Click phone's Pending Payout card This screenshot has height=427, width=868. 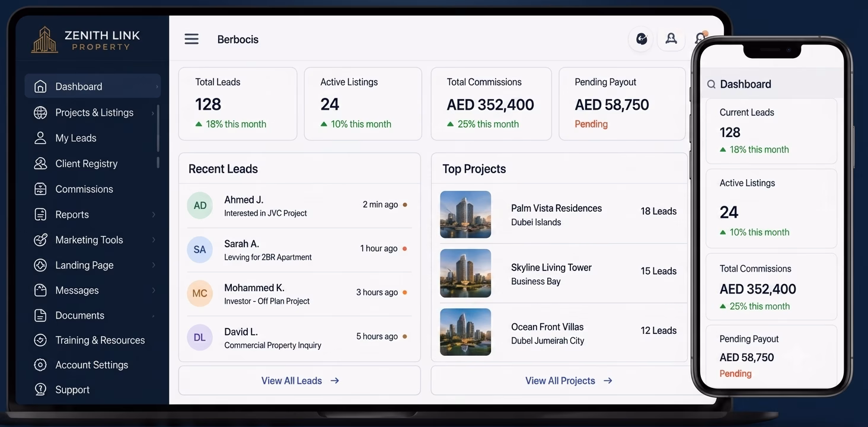pyautogui.click(x=771, y=357)
